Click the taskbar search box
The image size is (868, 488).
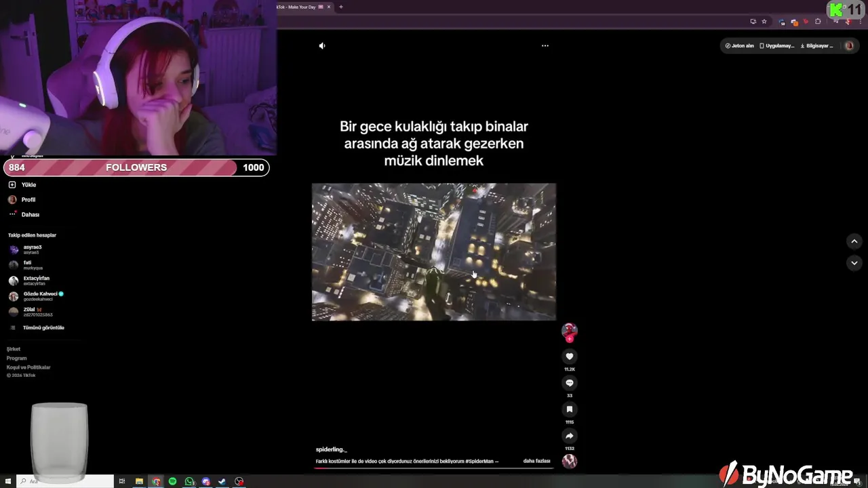pos(65,481)
